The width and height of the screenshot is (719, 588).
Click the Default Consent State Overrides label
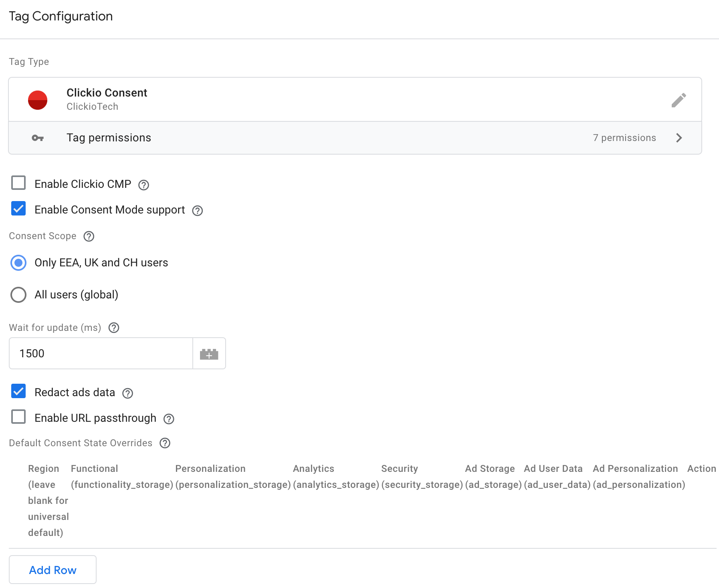coord(81,443)
